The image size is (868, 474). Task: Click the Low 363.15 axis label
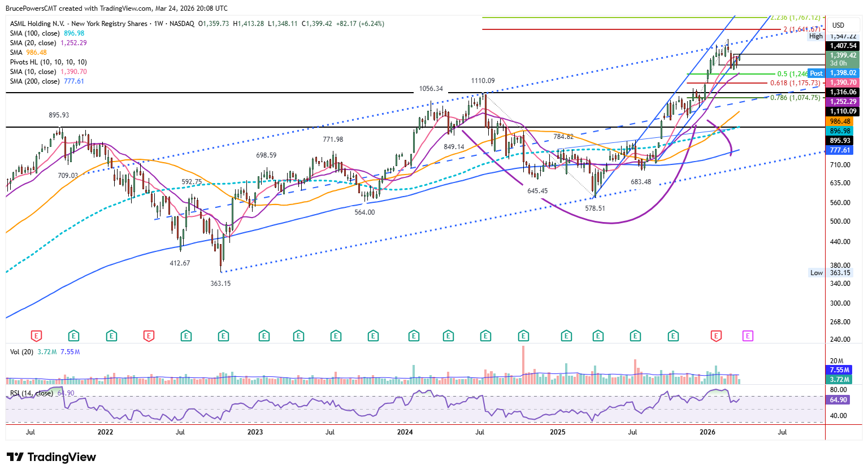coord(830,273)
